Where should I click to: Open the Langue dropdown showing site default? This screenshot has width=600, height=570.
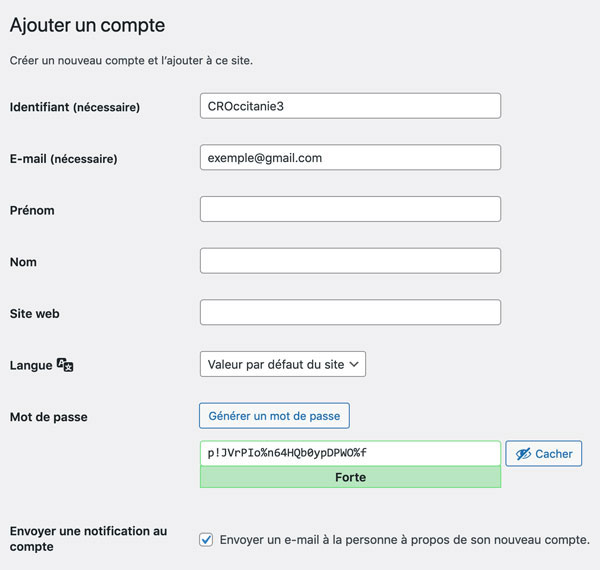283,364
